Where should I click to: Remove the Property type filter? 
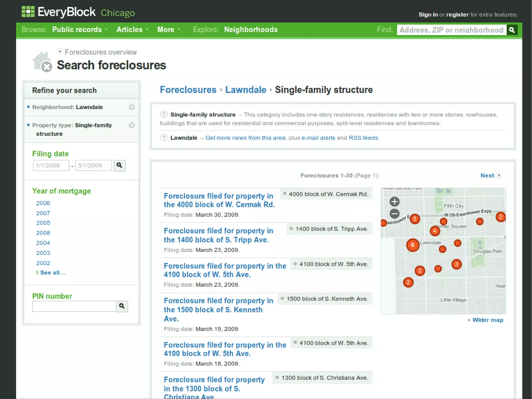pyautogui.click(x=132, y=125)
